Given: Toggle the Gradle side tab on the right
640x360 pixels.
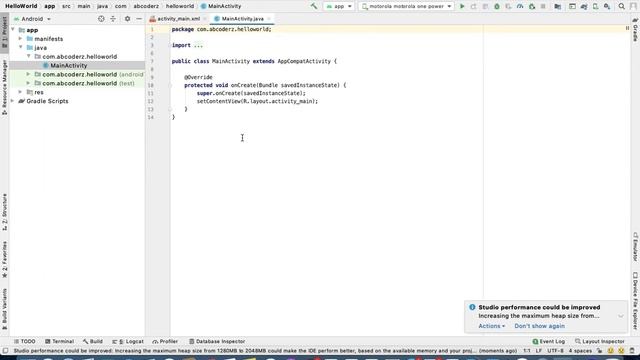Looking at the screenshot, I should click(636, 30).
